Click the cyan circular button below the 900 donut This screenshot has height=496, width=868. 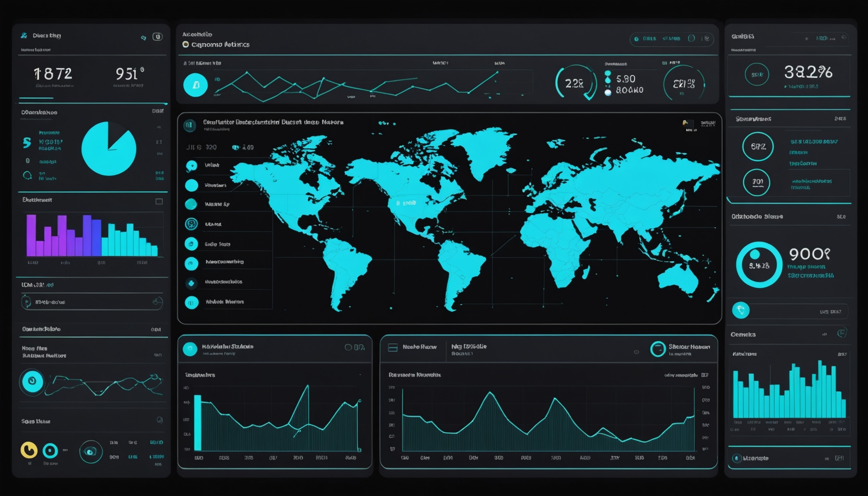click(741, 310)
